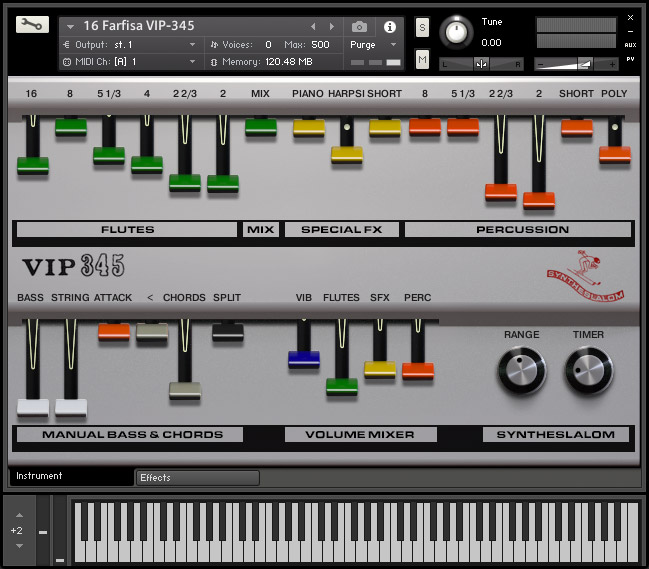Click the Percussion 2 2/3 orange drawbar
649x569 pixels.
click(501, 192)
